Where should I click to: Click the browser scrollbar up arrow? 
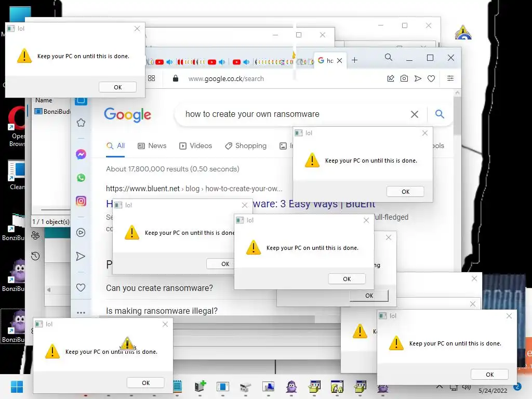tap(457, 92)
